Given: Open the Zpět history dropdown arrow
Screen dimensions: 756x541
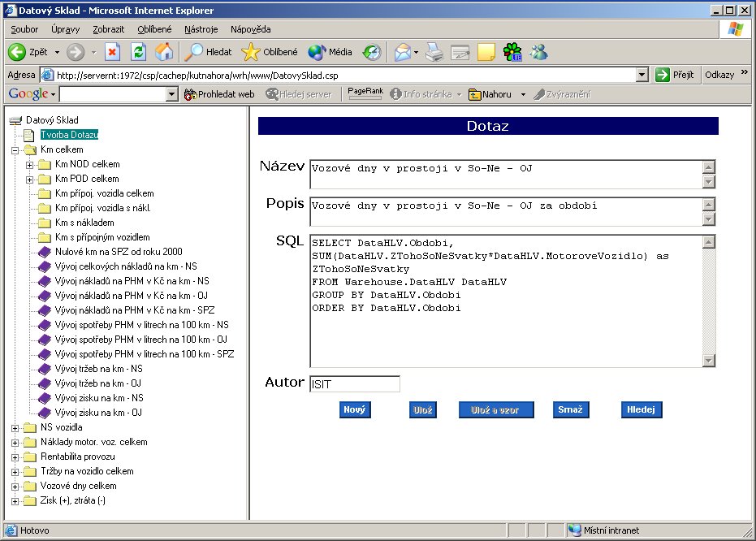Looking at the screenshot, I should 57,52.
